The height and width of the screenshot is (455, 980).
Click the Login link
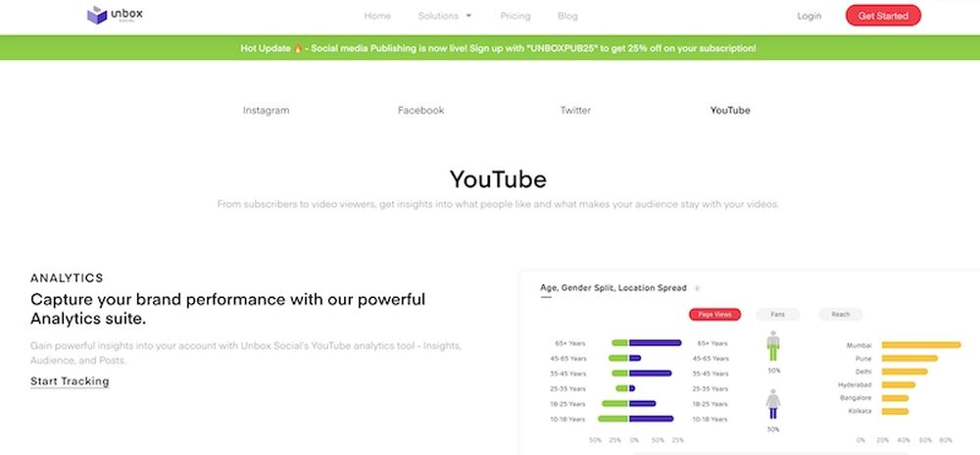click(x=808, y=17)
